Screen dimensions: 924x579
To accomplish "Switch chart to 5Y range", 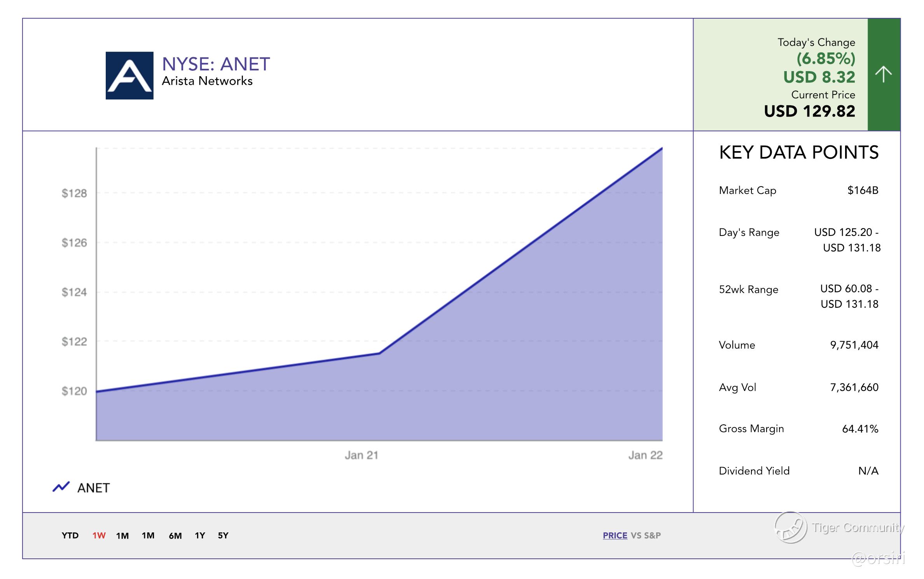I will tap(223, 535).
